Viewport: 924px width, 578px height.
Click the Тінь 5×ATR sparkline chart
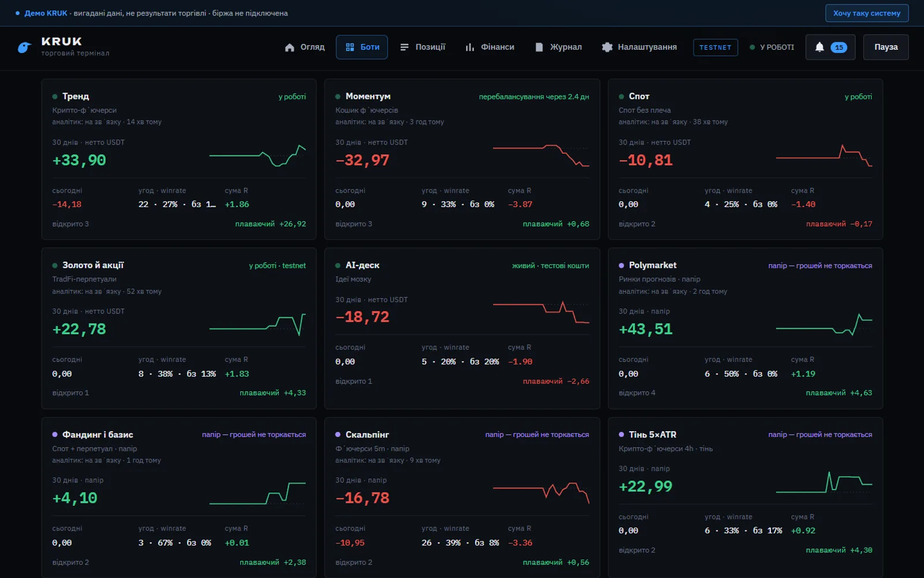(x=824, y=482)
